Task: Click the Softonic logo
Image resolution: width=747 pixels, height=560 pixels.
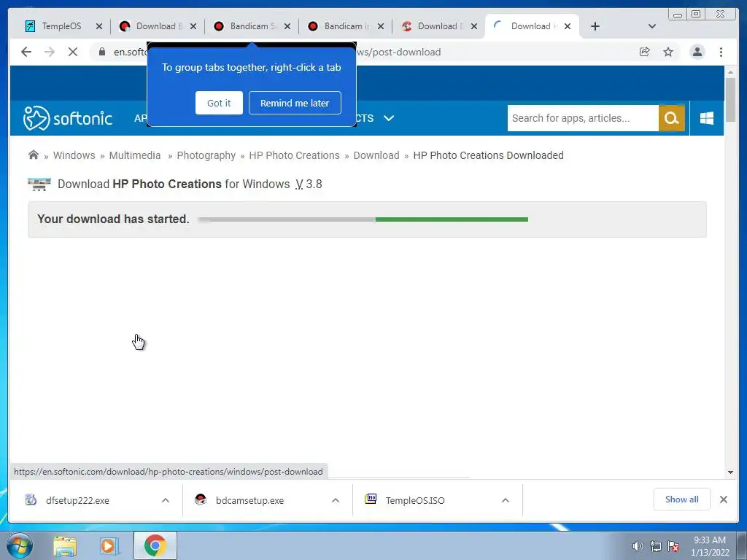Action: pyautogui.click(x=68, y=118)
